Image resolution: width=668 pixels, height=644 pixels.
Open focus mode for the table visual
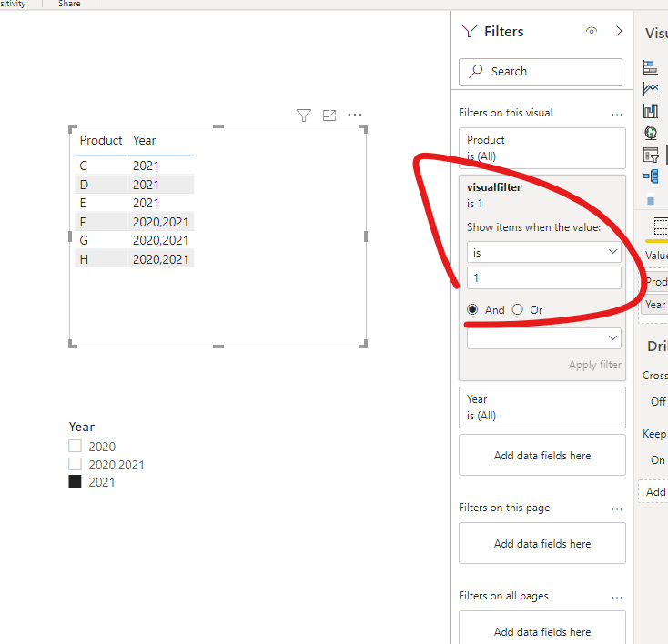[329, 115]
